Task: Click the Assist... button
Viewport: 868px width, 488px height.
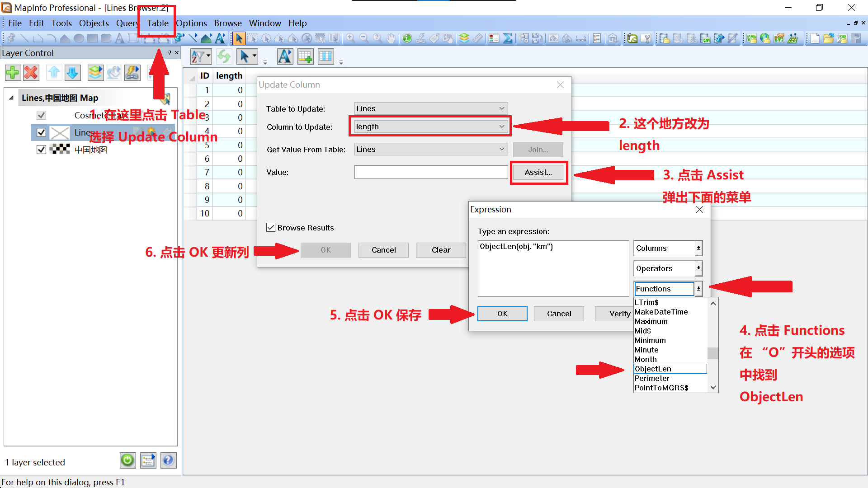Action: 538,172
